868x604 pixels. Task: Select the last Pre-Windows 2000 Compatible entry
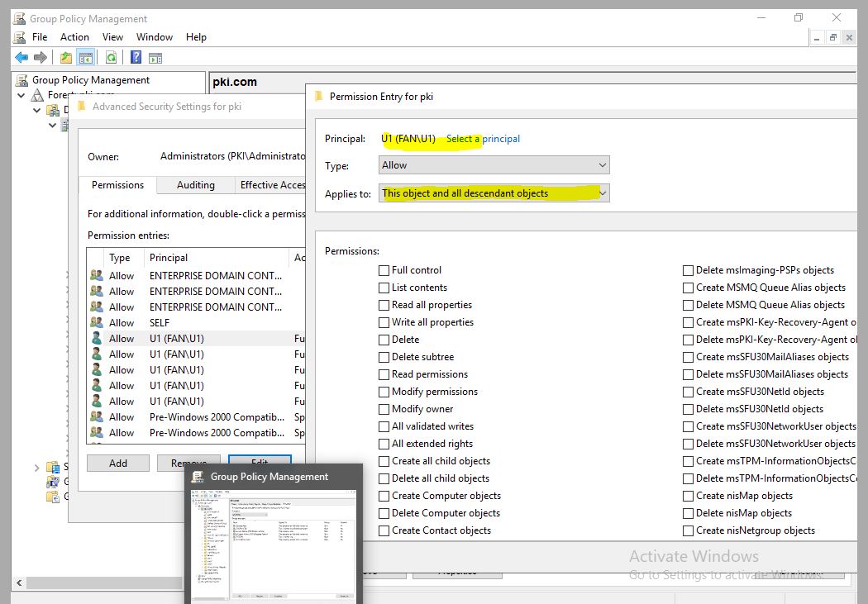tap(197, 432)
